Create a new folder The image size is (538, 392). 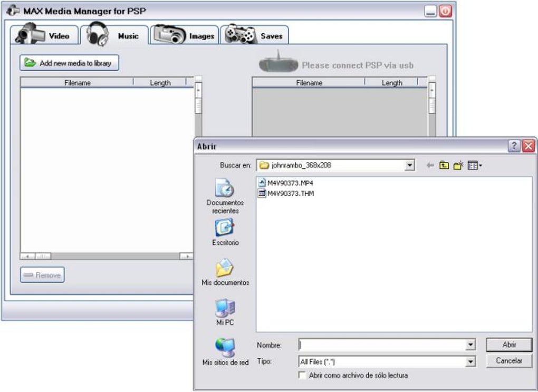[x=458, y=166]
